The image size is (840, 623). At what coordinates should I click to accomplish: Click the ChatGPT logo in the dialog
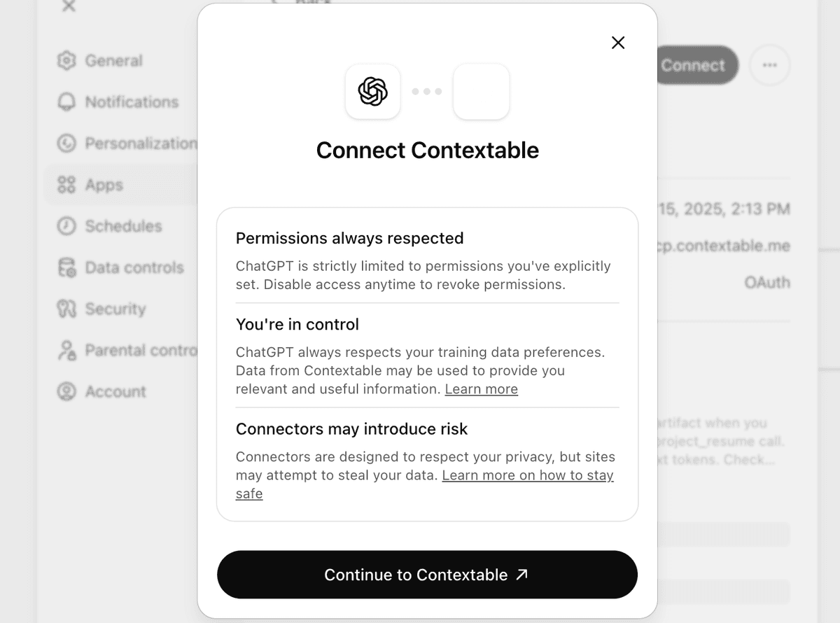[372, 92]
